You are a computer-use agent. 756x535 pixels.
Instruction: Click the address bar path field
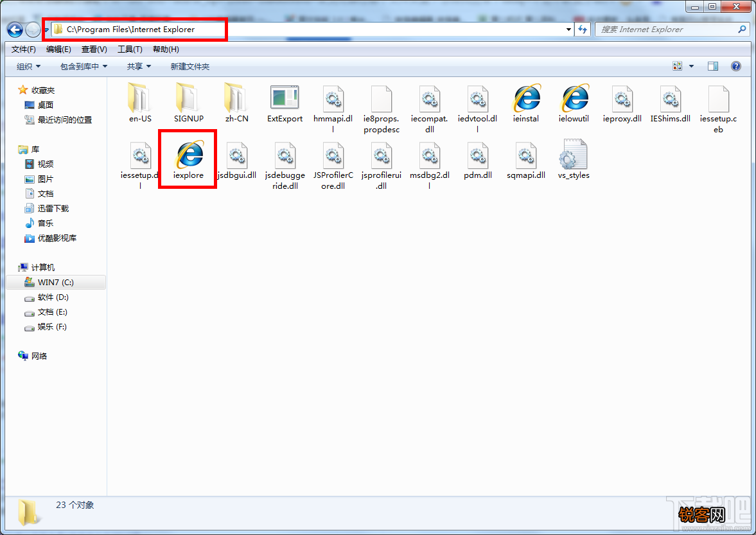pyautogui.click(x=308, y=30)
